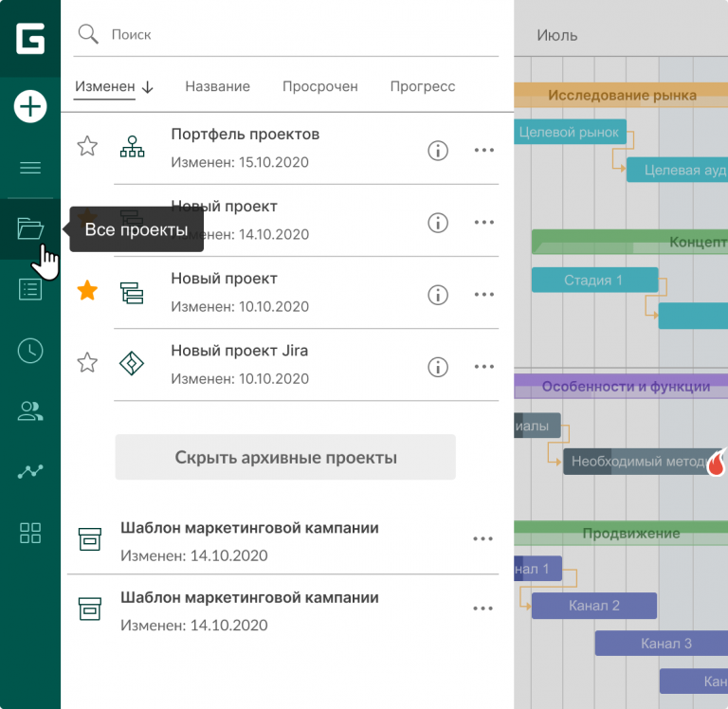Select Целевой рынок task bar

(570, 132)
